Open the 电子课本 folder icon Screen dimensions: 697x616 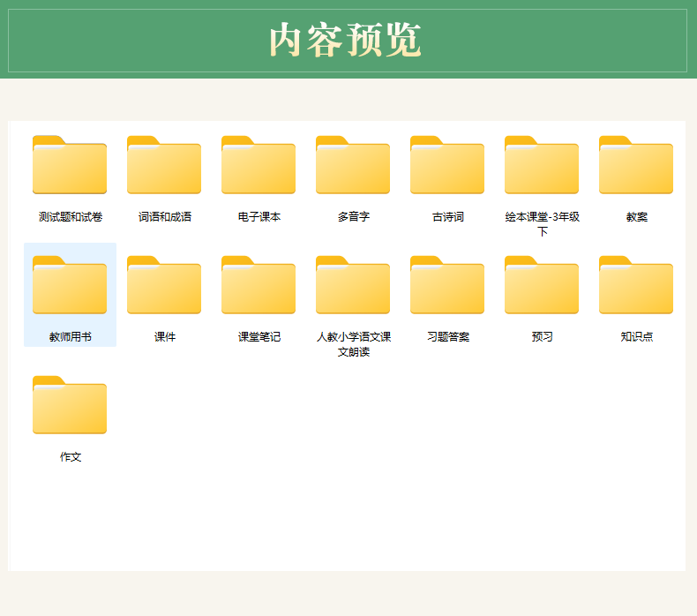[x=259, y=164]
